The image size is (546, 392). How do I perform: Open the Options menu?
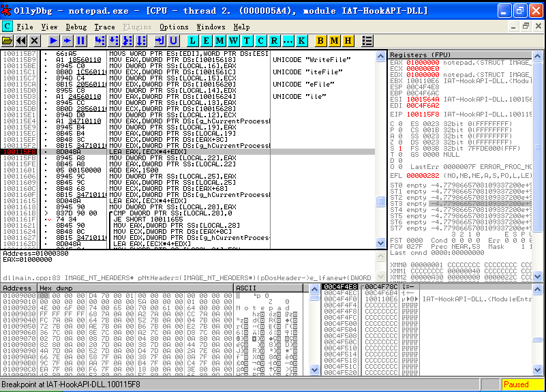coord(174,27)
